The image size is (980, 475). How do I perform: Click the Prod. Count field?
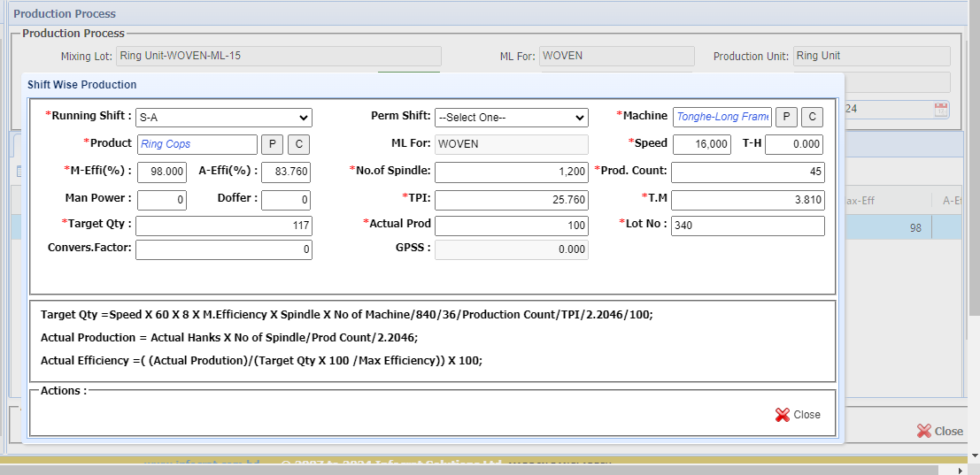(748, 172)
